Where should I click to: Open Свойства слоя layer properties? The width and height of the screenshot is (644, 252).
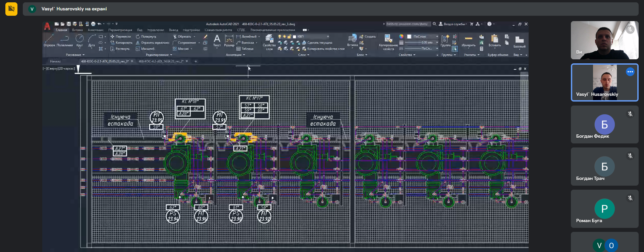269,42
